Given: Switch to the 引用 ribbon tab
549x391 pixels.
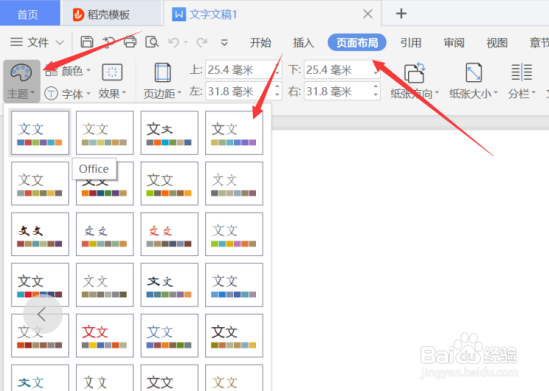Looking at the screenshot, I should 411,43.
